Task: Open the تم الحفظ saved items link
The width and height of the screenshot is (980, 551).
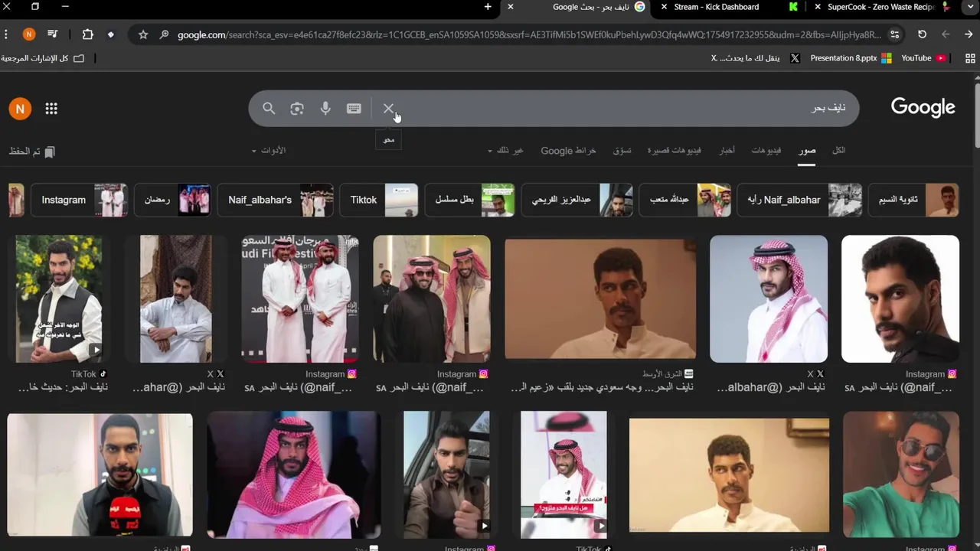Action: [32, 152]
